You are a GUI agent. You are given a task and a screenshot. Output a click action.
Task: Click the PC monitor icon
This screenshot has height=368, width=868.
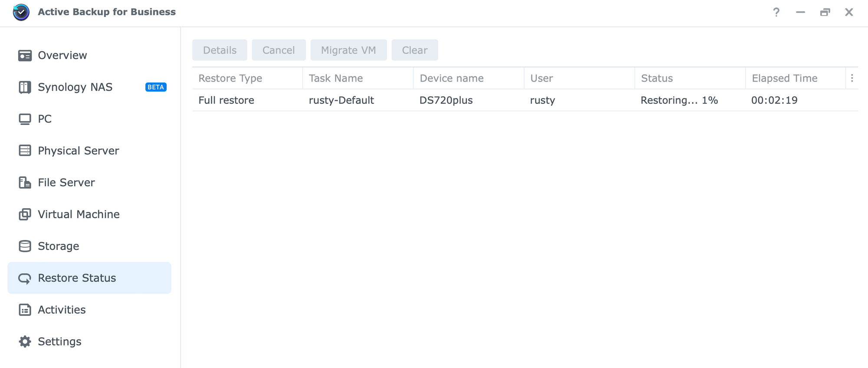(x=25, y=119)
